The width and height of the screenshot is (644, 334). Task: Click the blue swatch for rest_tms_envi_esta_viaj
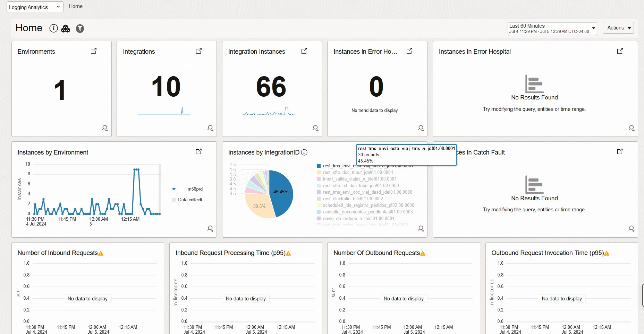pos(319,166)
